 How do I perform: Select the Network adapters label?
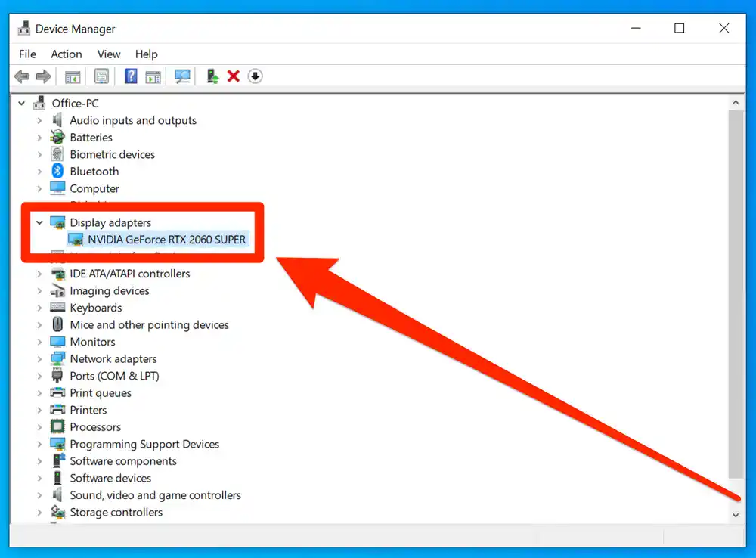(113, 358)
